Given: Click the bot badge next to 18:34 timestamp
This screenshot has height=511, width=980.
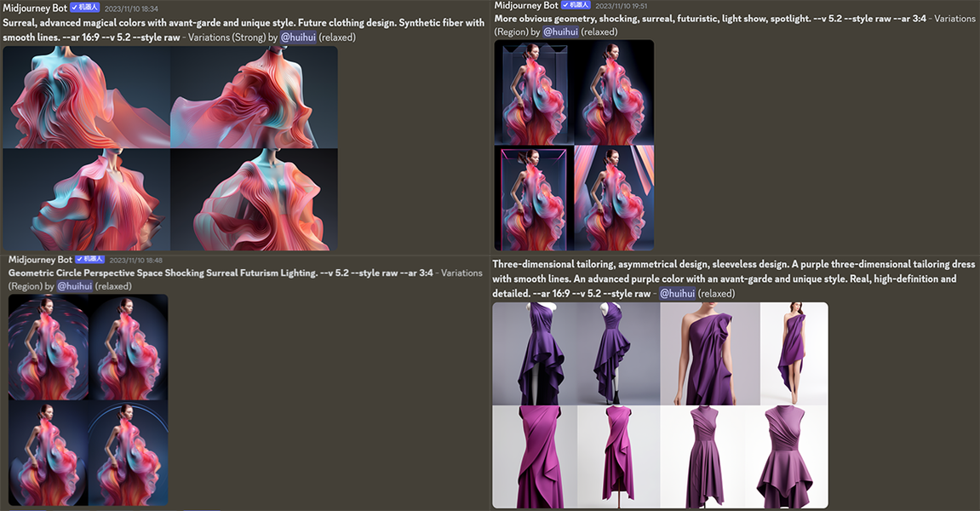Looking at the screenshot, I should click(84, 8).
